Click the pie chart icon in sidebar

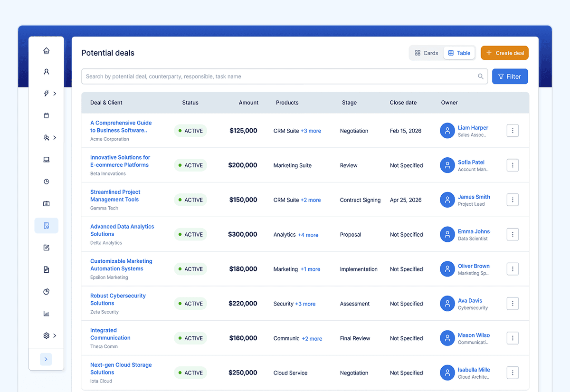tap(46, 292)
